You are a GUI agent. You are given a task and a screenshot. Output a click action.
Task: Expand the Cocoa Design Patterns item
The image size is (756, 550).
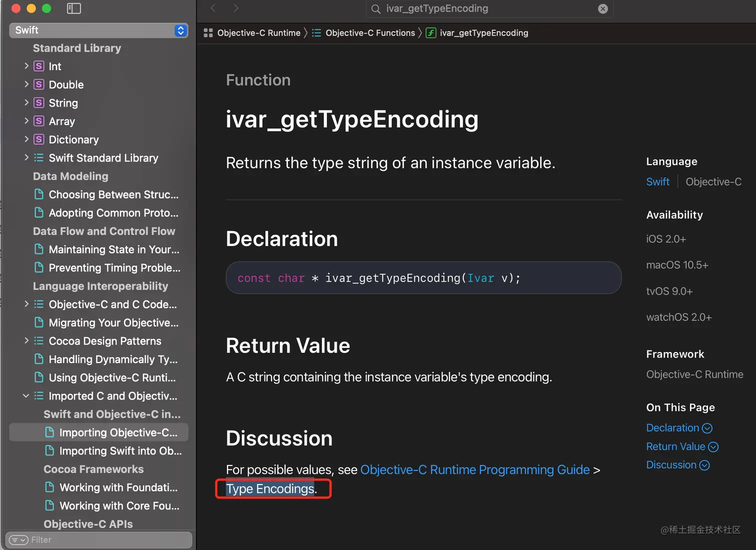[26, 340]
